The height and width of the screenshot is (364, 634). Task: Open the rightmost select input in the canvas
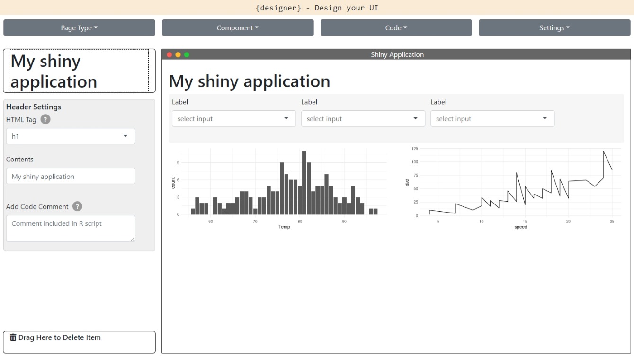click(x=492, y=119)
